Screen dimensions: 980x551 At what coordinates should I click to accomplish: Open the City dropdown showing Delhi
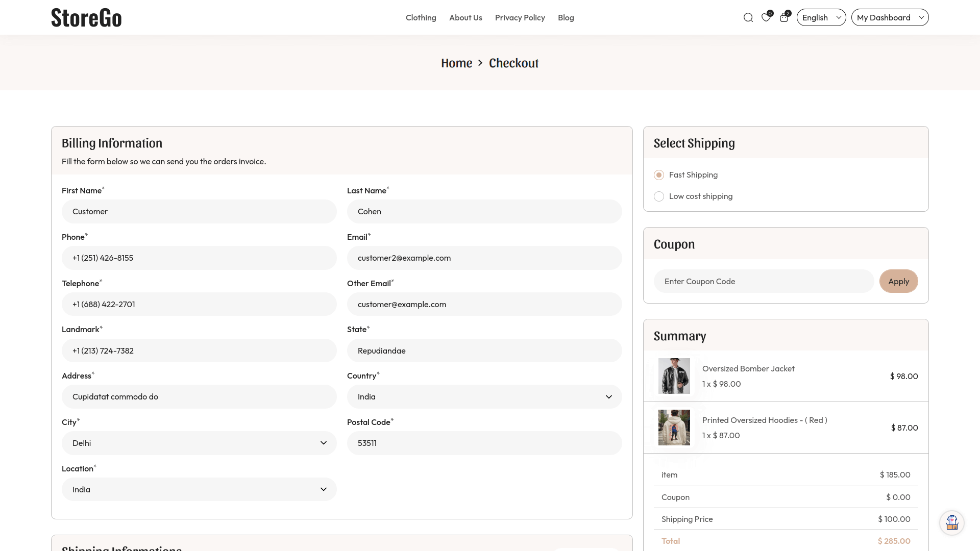pyautogui.click(x=199, y=443)
